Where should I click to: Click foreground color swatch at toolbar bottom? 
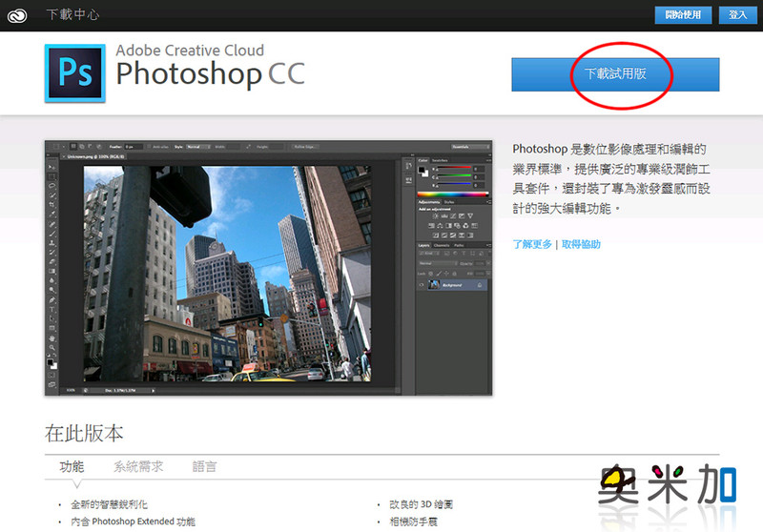pyautogui.click(x=51, y=362)
